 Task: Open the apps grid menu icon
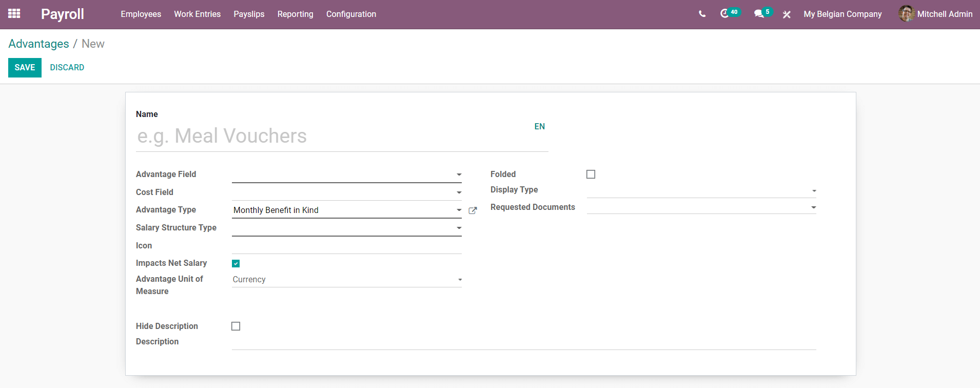pyautogui.click(x=14, y=14)
